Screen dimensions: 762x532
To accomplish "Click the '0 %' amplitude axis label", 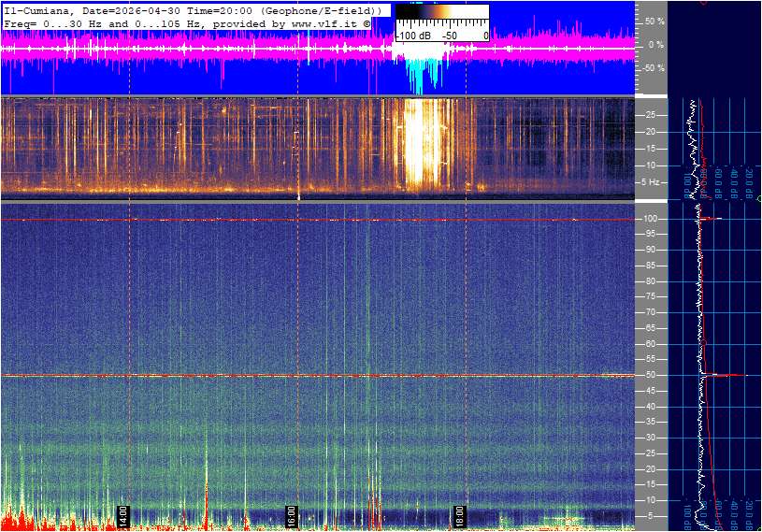I will coord(656,45).
